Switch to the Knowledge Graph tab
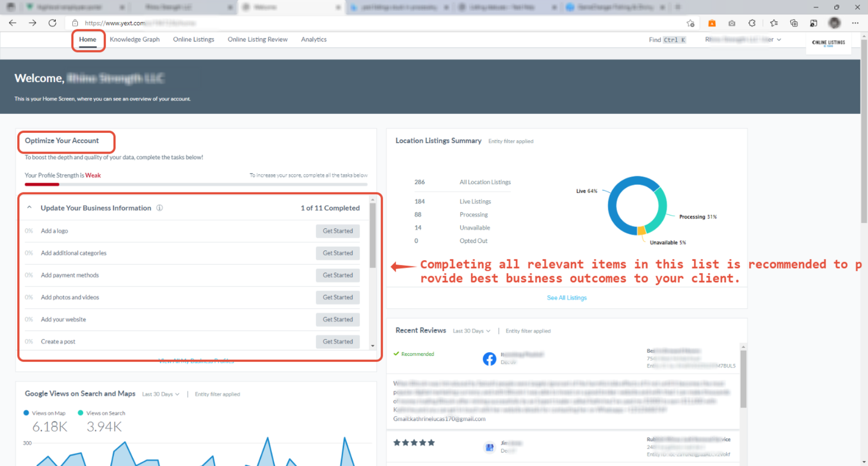 click(135, 40)
